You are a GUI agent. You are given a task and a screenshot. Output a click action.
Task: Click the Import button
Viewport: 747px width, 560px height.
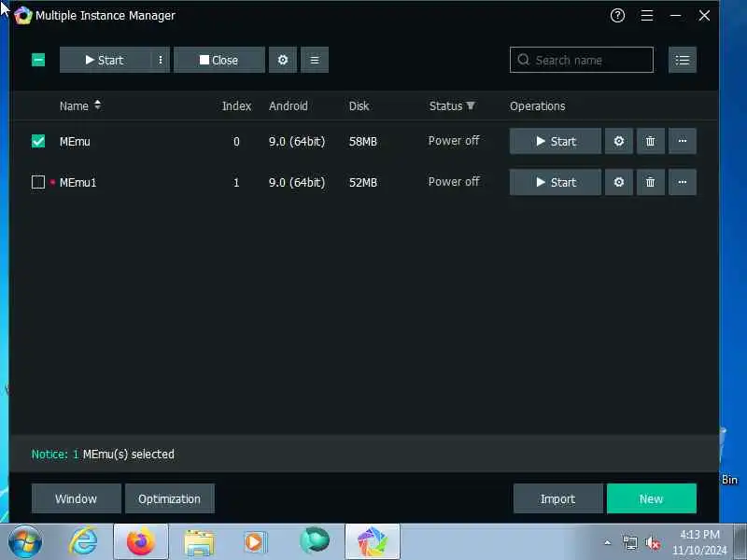[x=557, y=498]
